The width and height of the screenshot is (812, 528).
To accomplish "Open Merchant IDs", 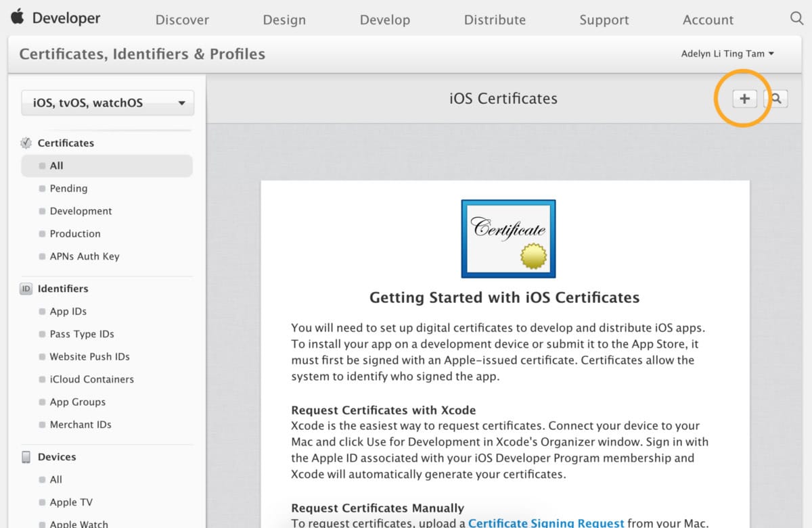I will click(81, 425).
